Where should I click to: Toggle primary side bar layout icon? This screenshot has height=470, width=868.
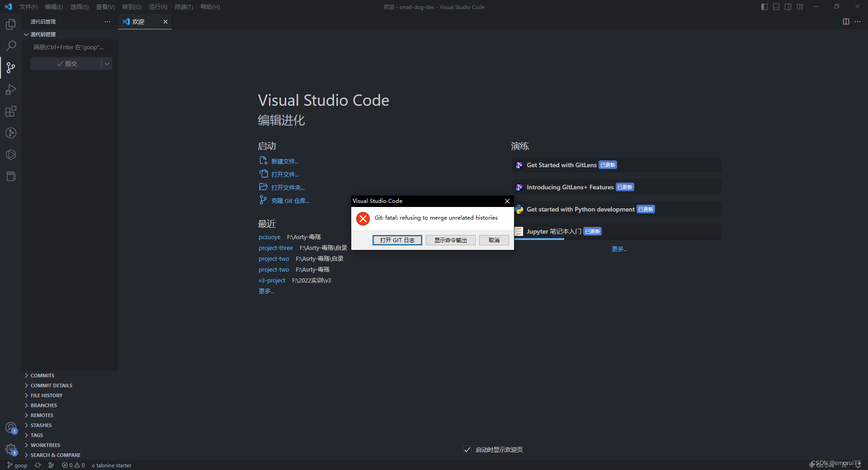pyautogui.click(x=764, y=7)
